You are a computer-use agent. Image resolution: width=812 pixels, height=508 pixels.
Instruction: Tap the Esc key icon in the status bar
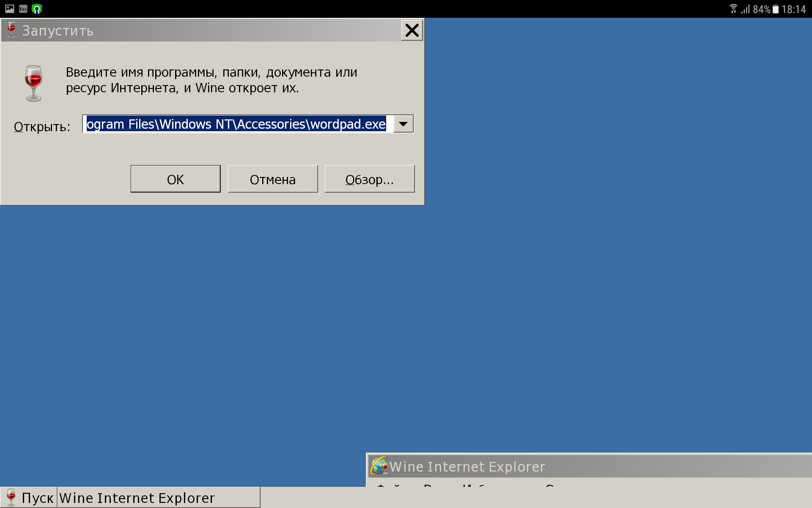pos(23,9)
